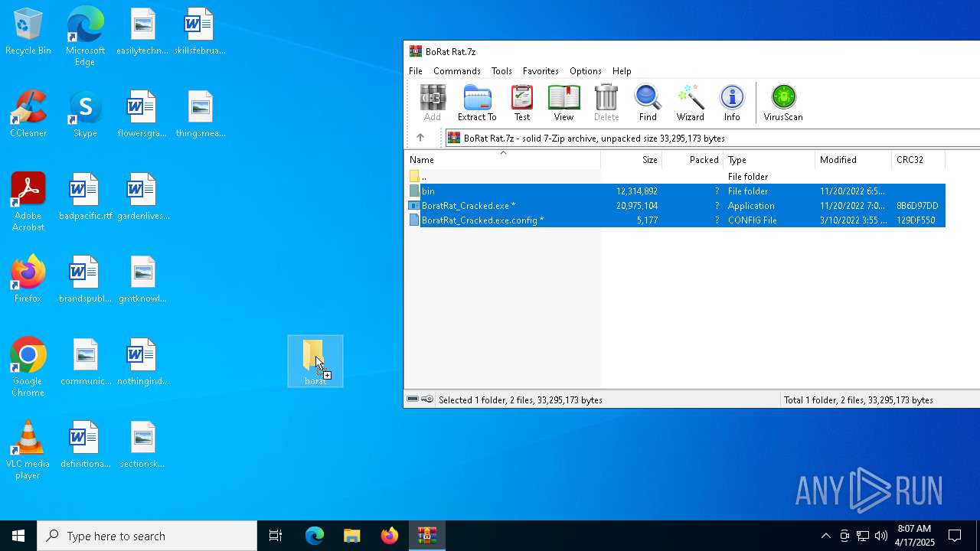Click the disk icon in WinRAR status bar
The width and height of the screenshot is (980, 551).
(413, 399)
